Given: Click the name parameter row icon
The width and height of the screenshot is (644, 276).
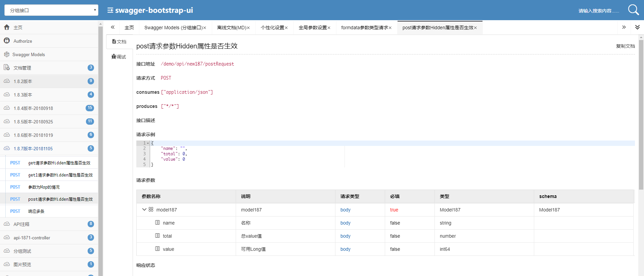Looking at the screenshot, I should 157,223.
